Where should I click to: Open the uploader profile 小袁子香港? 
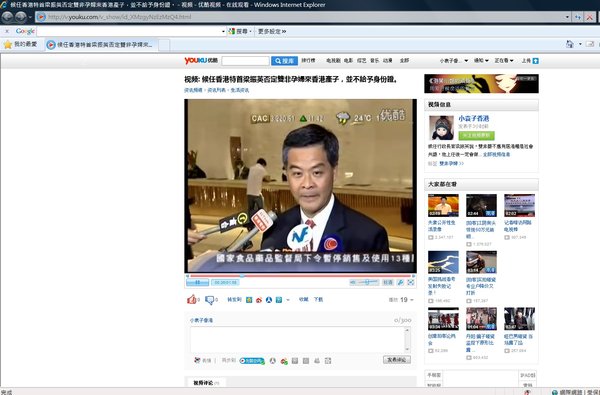point(474,118)
